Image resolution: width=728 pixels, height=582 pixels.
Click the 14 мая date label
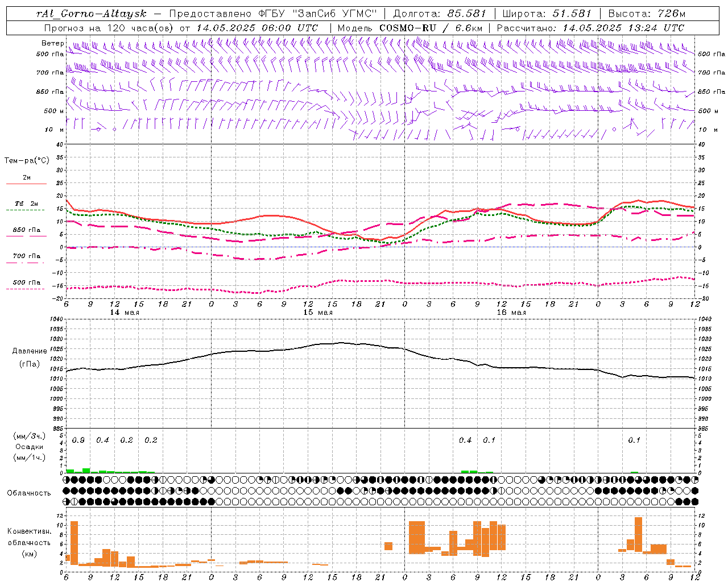(x=125, y=313)
